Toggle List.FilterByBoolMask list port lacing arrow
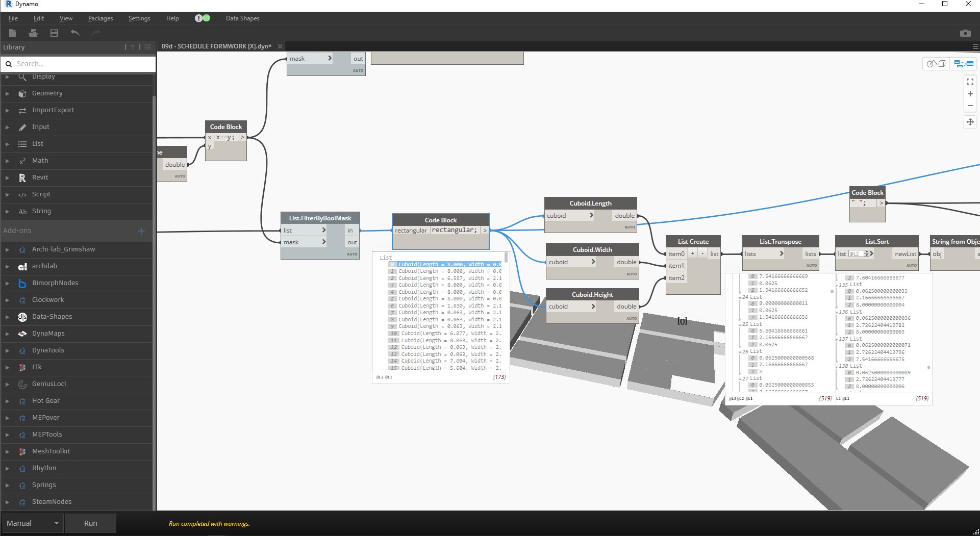 click(x=323, y=230)
